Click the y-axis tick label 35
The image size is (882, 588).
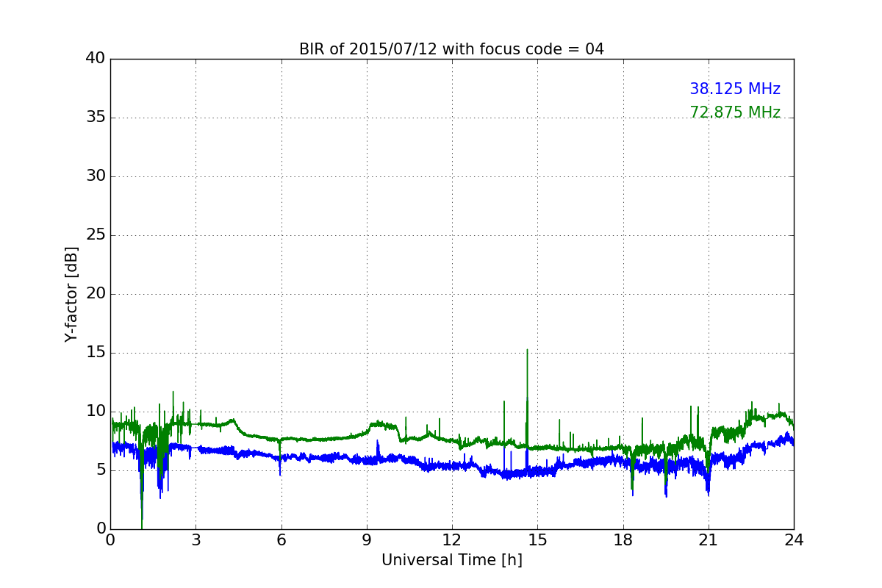pyautogui.click(x=96, y=118)
